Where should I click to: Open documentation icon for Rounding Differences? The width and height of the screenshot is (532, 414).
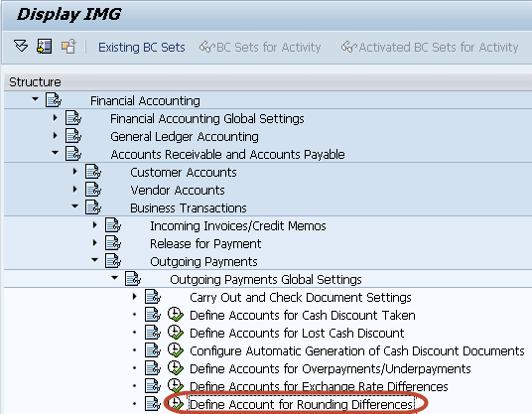click(153, 403)
